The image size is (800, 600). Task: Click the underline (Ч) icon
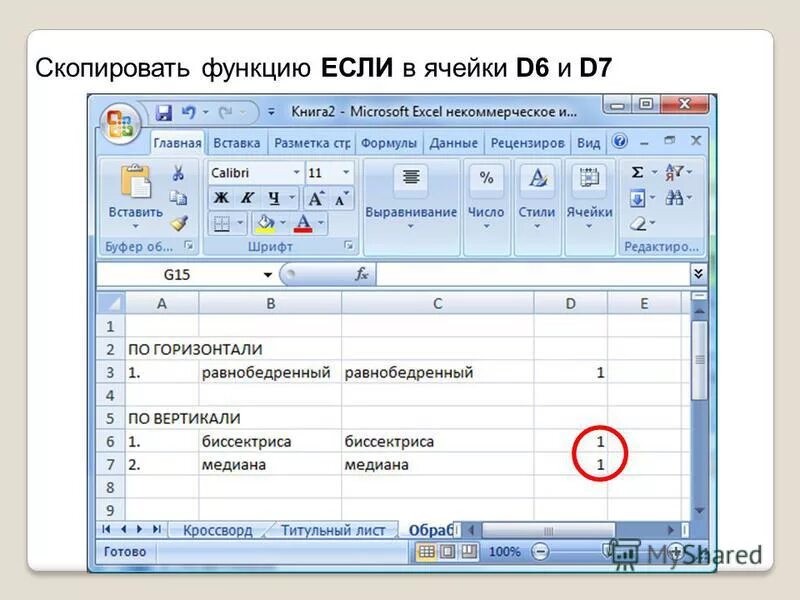[x=271, y=198]
